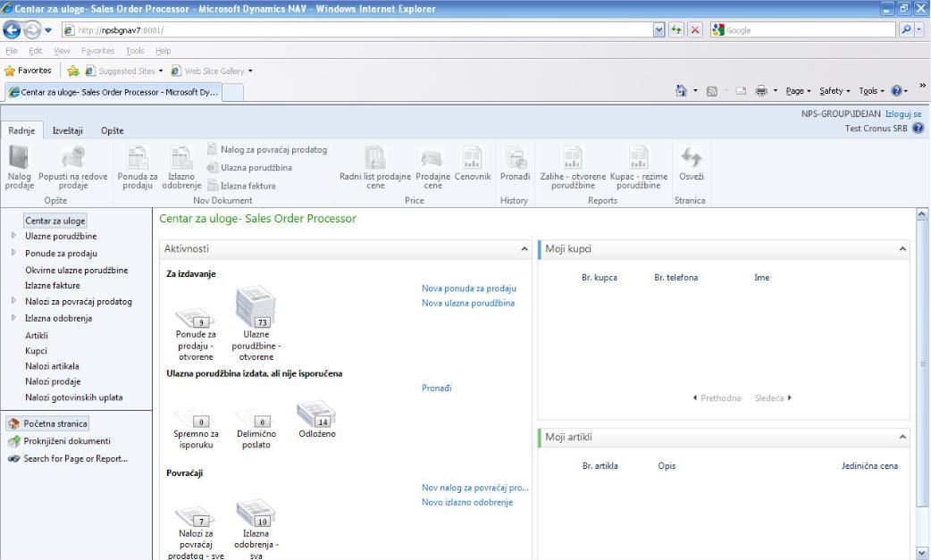The image size is (931, 560).
Task: Collapse the Aktivnosti panel
Action: point(524,249)
